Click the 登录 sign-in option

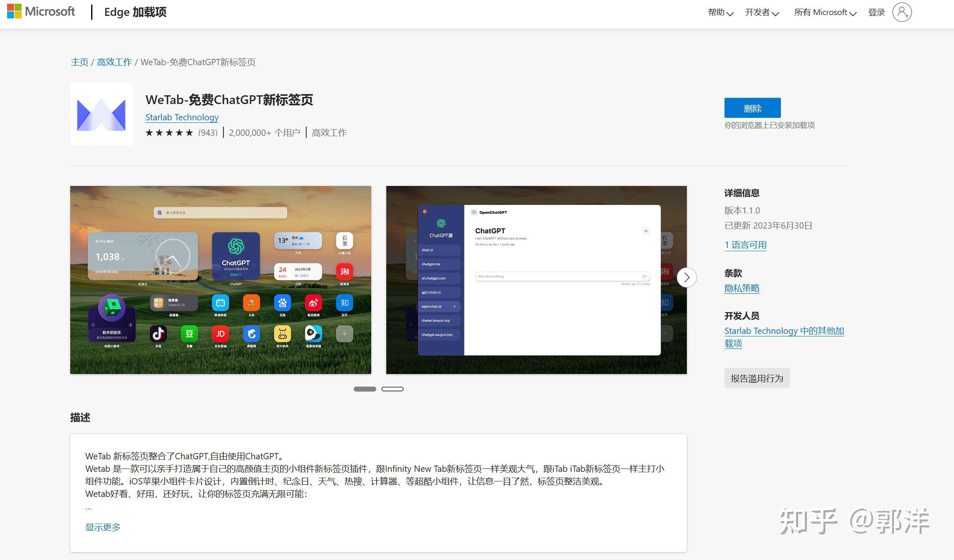876,12
